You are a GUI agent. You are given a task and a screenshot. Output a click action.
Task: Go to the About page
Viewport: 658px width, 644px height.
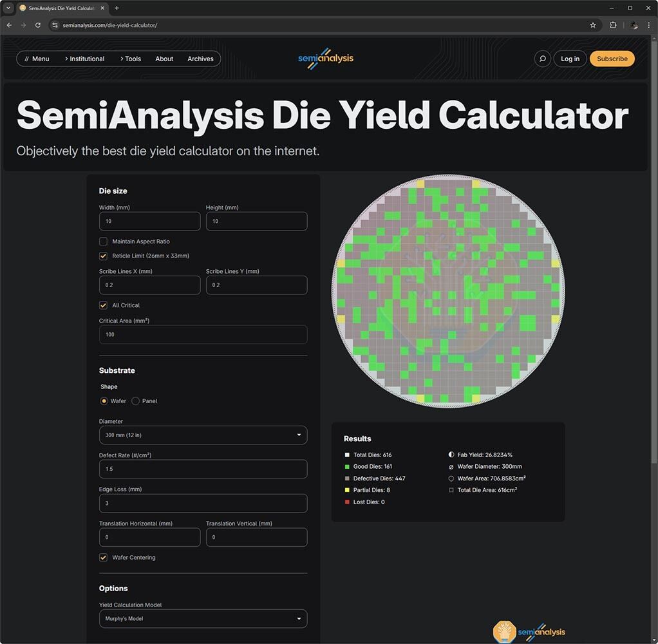[x=164, y=59]
